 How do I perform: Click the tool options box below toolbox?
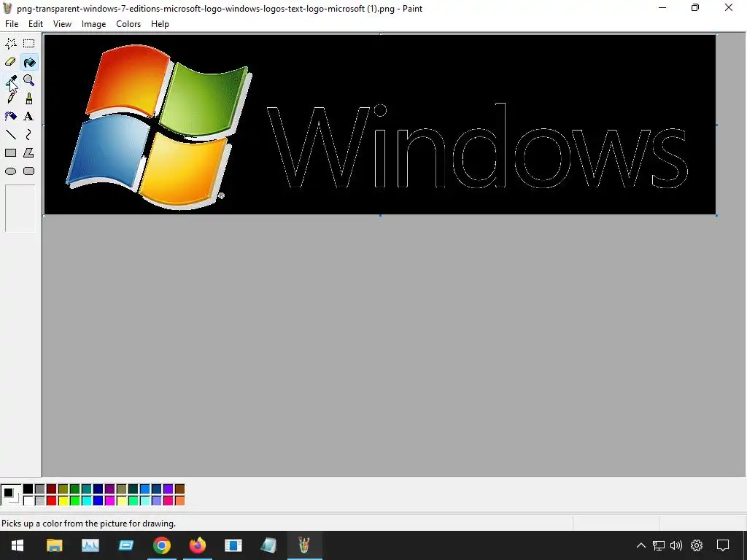tap(20, 209)
